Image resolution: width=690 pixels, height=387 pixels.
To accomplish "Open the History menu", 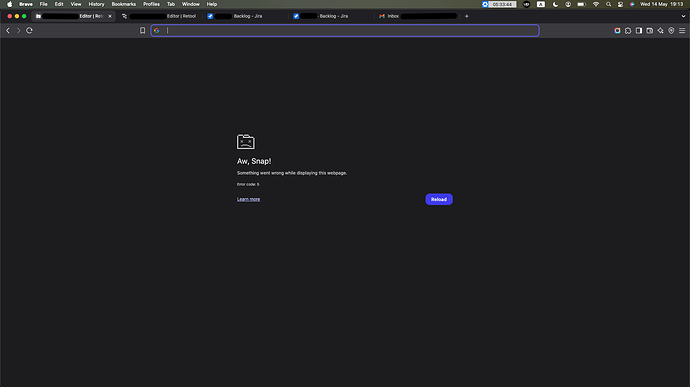I will click(96, 4).
